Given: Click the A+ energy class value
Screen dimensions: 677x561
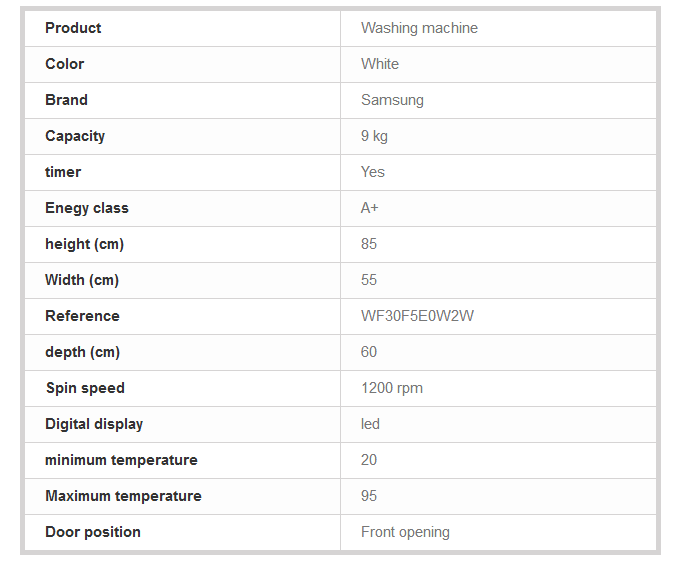Looking at the screenshot, I should pyautogui.click(x=370, y=208).
